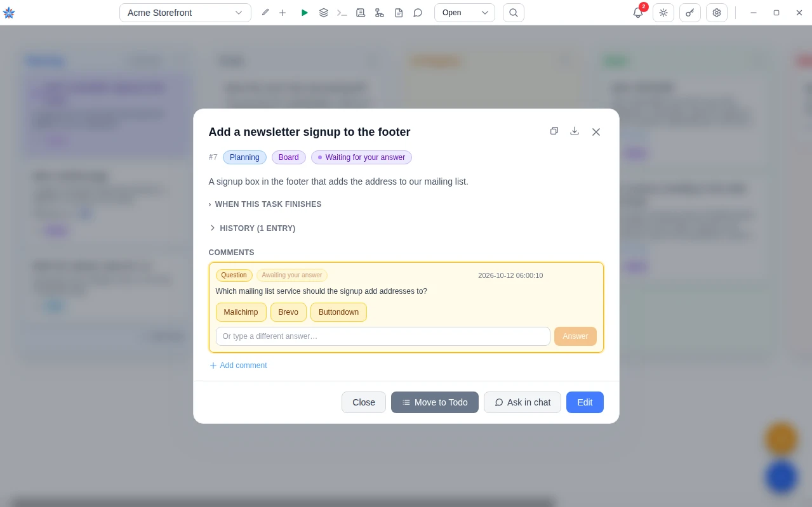Click the Ask in chat button

pyautogui.click(x=522, y=402)
